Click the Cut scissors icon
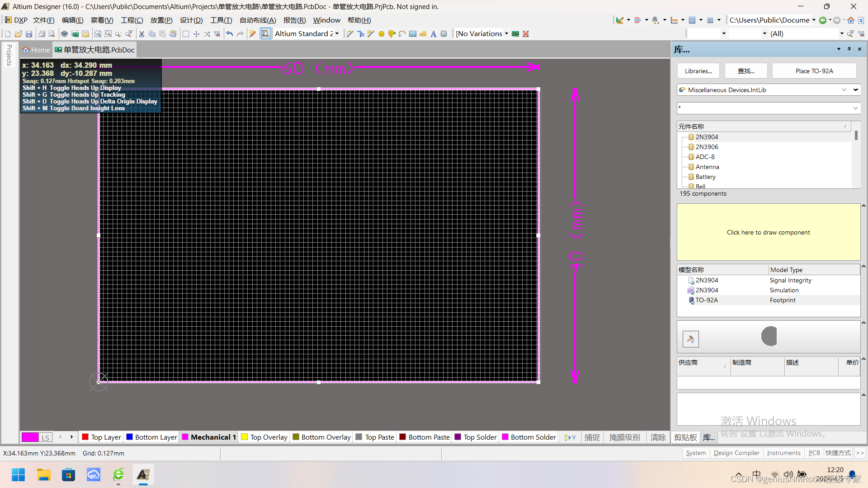 (142, 34)
